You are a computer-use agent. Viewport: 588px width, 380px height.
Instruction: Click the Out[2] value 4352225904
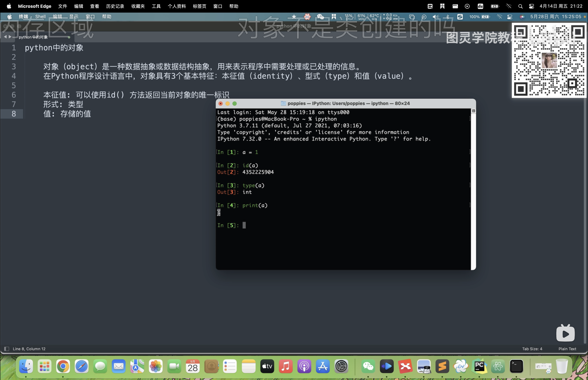(x=258, y=172)
